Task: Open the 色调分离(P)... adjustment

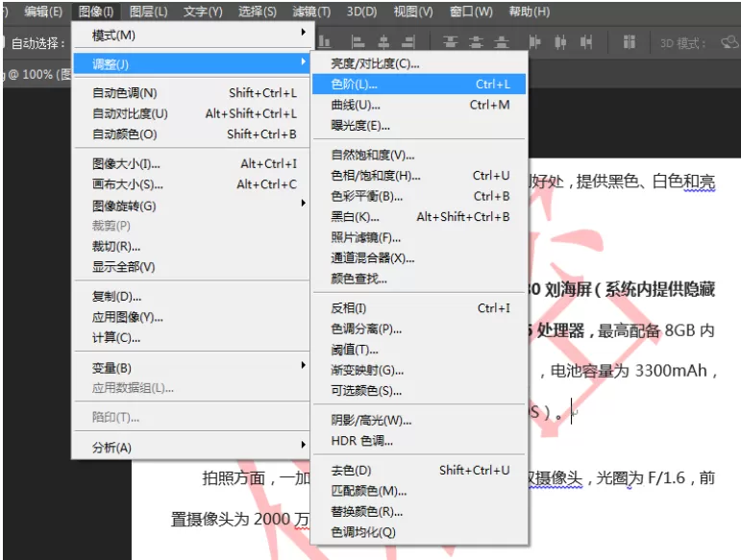Action: (x=419, y=329)
